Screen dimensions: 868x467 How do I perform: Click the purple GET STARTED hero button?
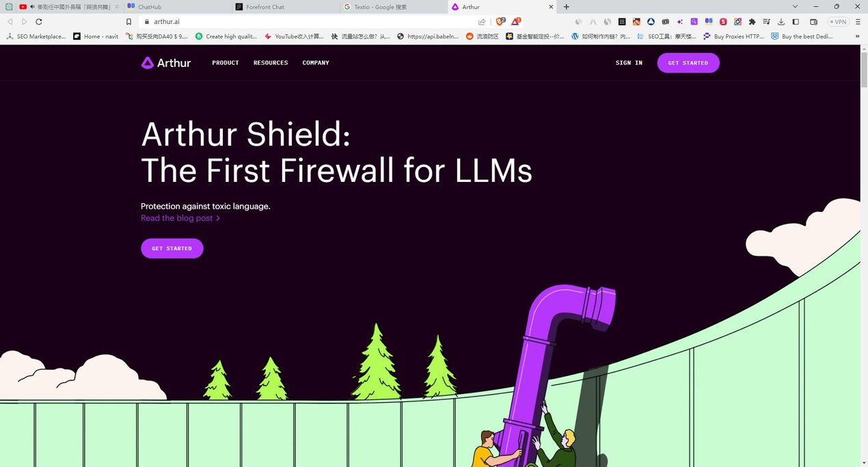coord(172,248)
